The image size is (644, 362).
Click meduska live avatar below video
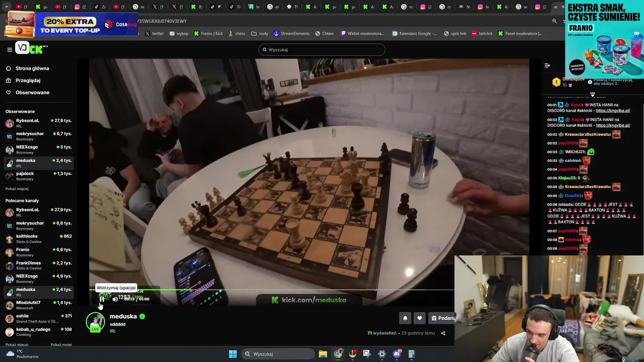click(95, 322)
